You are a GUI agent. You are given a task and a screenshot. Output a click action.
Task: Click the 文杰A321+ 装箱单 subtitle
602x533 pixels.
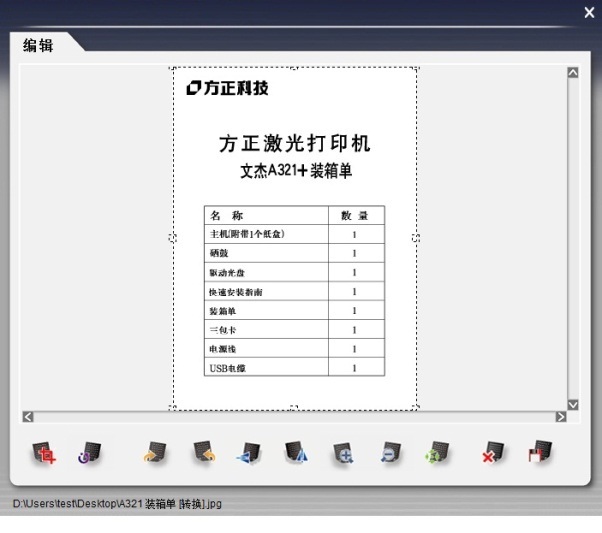296,170
